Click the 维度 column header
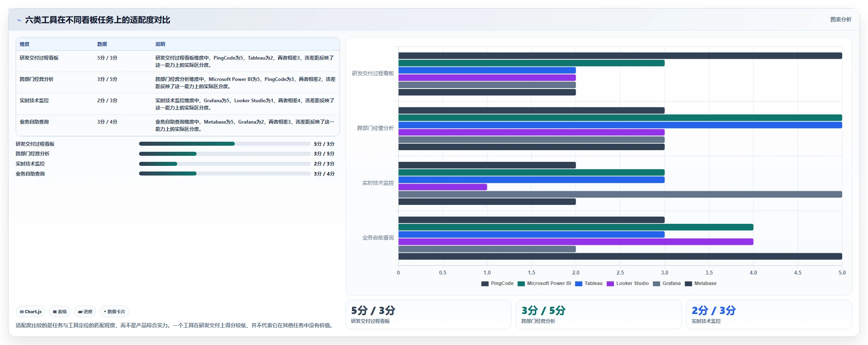The width and height of the screenshot is (868, 345). [x=25, y=44]
